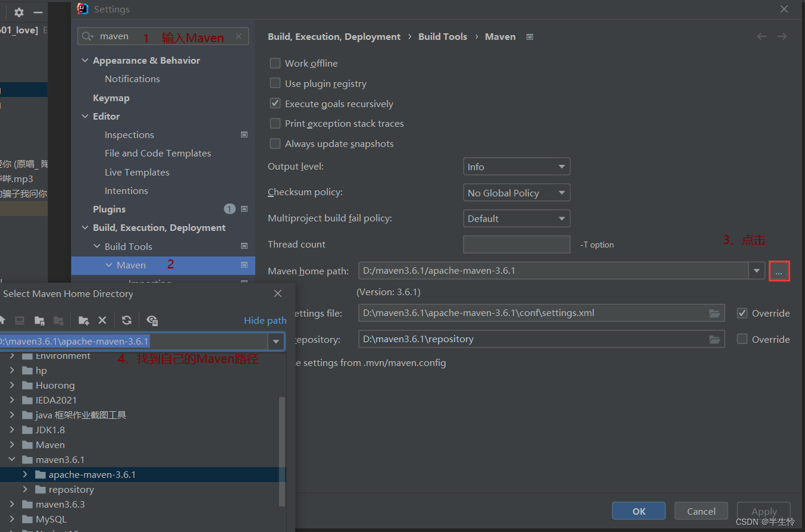The height and width of the screenshot is (532, 805).
Task: Select maven3.6.3 folder in chooser
Action: pyautogui.click(x=60, y=505)
